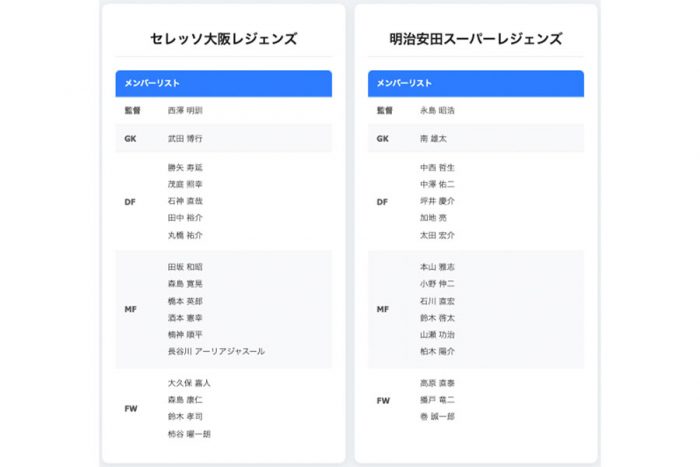
Task: Click forward 大久保 嘉人
Action: (x=189, y=383)
